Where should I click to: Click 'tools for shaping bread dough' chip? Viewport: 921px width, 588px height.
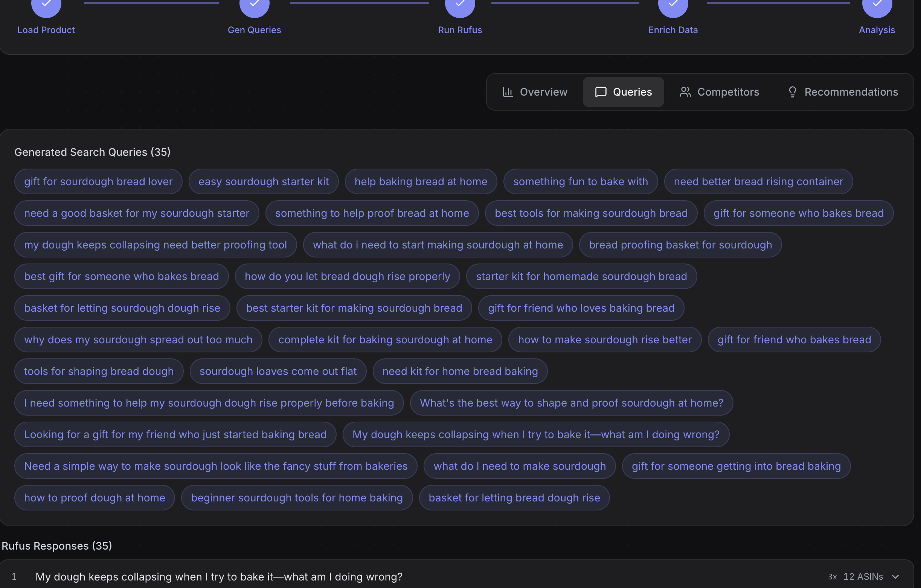[x=99, y=371]
